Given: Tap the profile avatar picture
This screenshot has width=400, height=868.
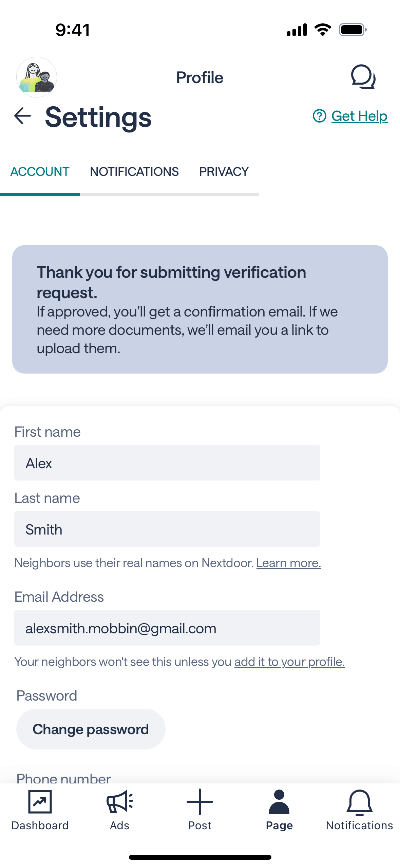Looking at the screenshot, I should pos(37,77).
